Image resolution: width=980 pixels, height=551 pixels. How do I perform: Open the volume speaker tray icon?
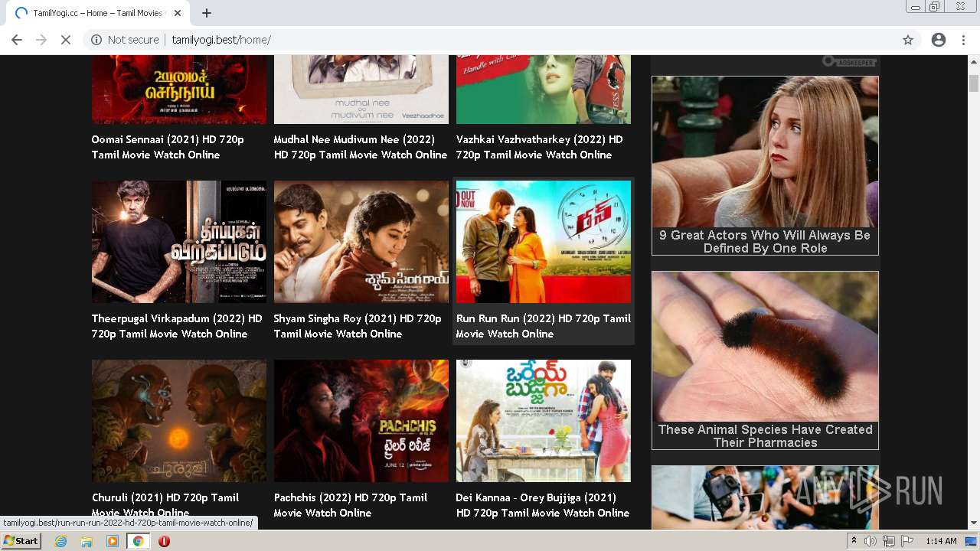pos(871,541)
